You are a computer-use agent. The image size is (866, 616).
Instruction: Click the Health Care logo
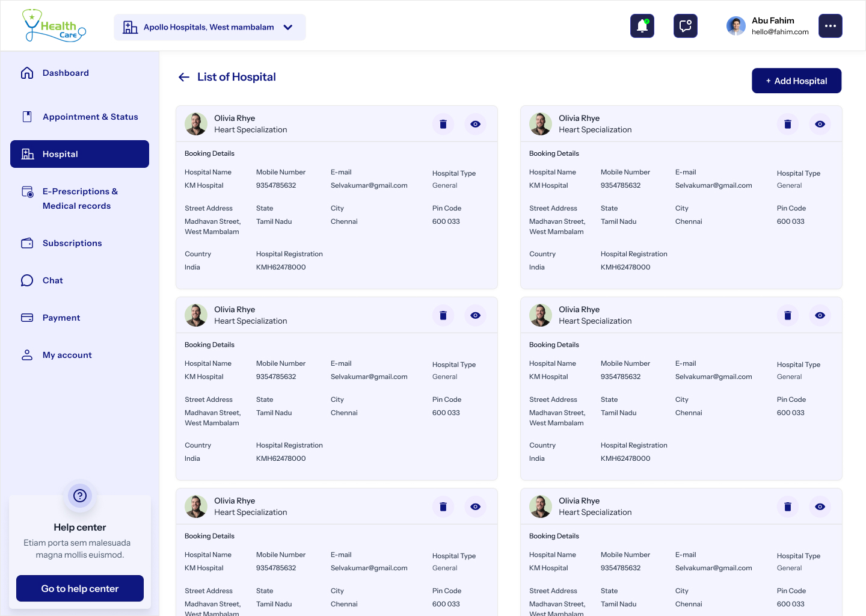click(x=54, y=26)
